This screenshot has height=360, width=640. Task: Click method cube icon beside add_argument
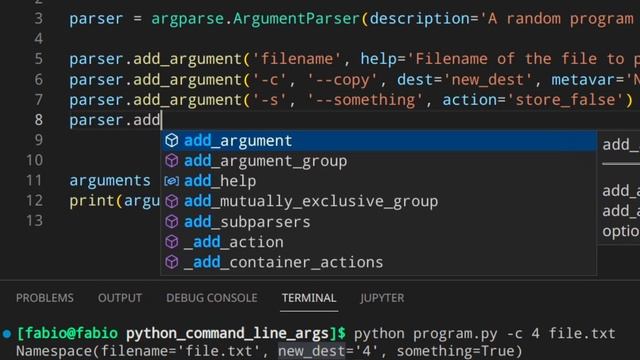[x=171, y=140]
